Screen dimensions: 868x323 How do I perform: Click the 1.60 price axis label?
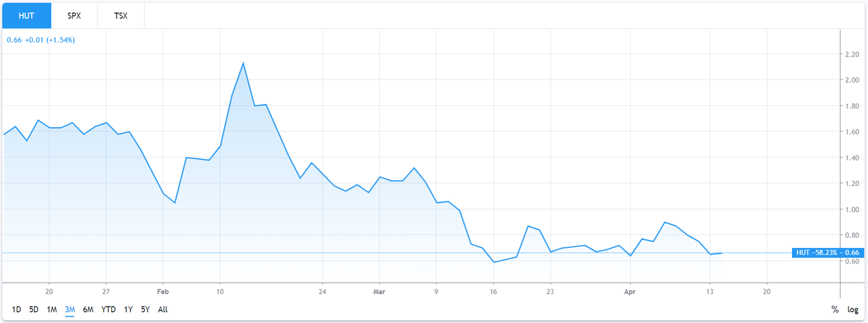click(x=851, y=132)
